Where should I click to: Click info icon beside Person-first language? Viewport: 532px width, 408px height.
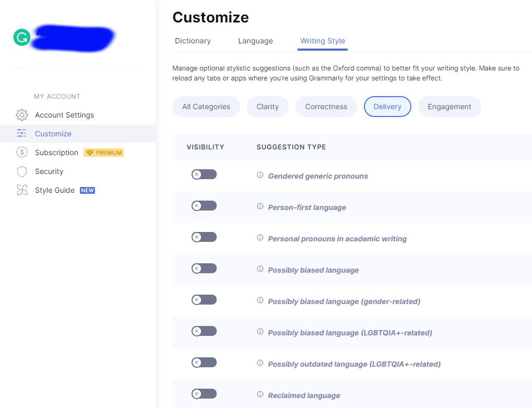pos(260,206)
